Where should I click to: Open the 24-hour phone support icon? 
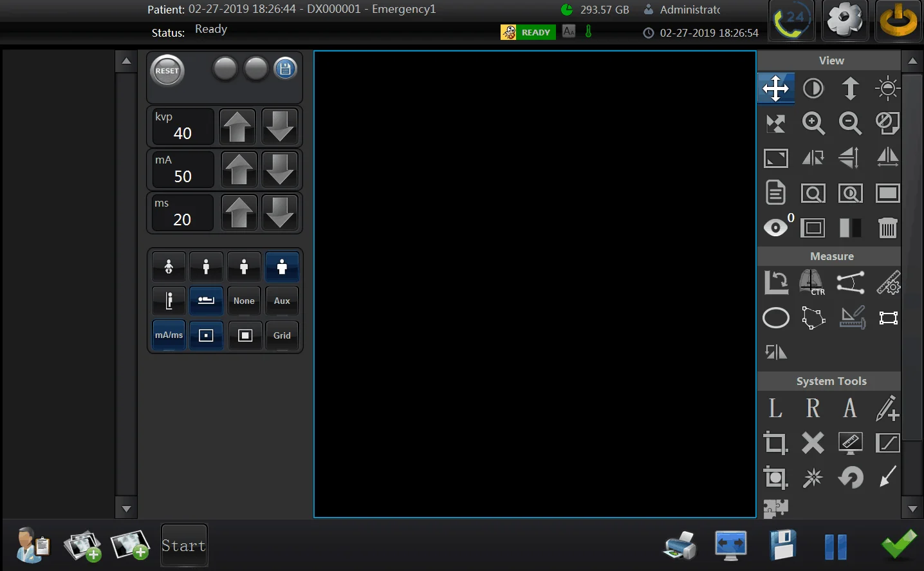pos(792,21)
